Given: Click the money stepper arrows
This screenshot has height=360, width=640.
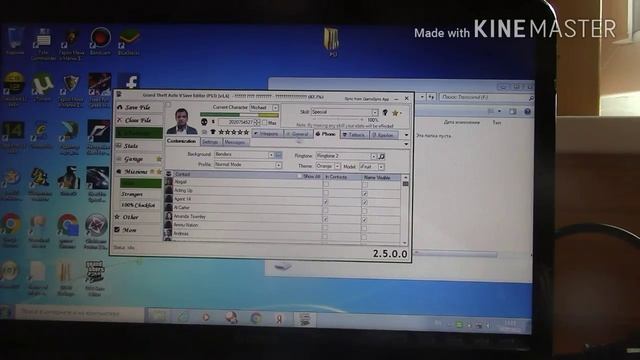Looking at the screenshot, I should click(x=257, y=122).
